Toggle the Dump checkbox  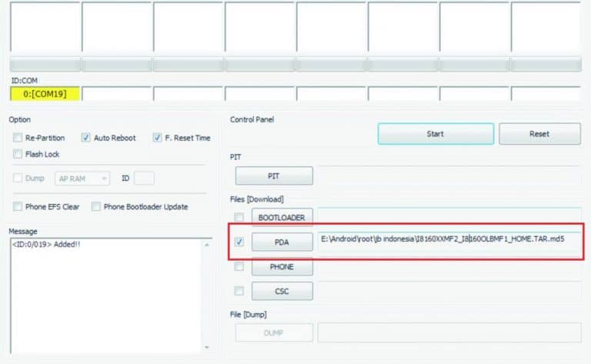tap(18, 178)
